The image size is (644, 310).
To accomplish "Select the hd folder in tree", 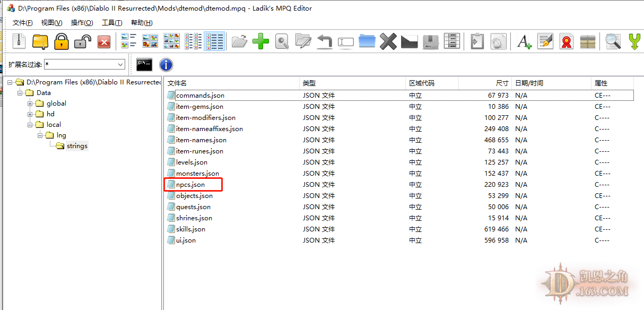I will 50,114.
